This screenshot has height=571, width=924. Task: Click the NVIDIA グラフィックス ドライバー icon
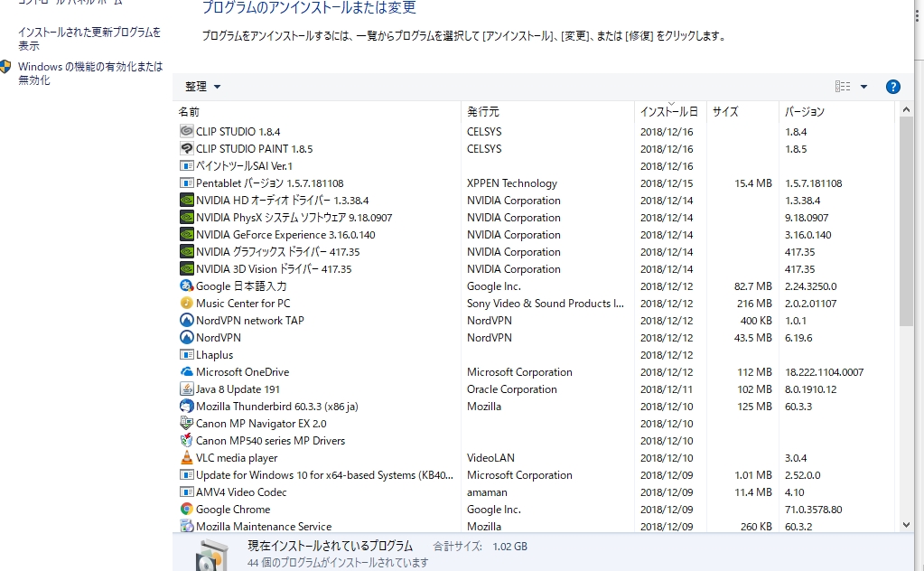tap(186, 251)
